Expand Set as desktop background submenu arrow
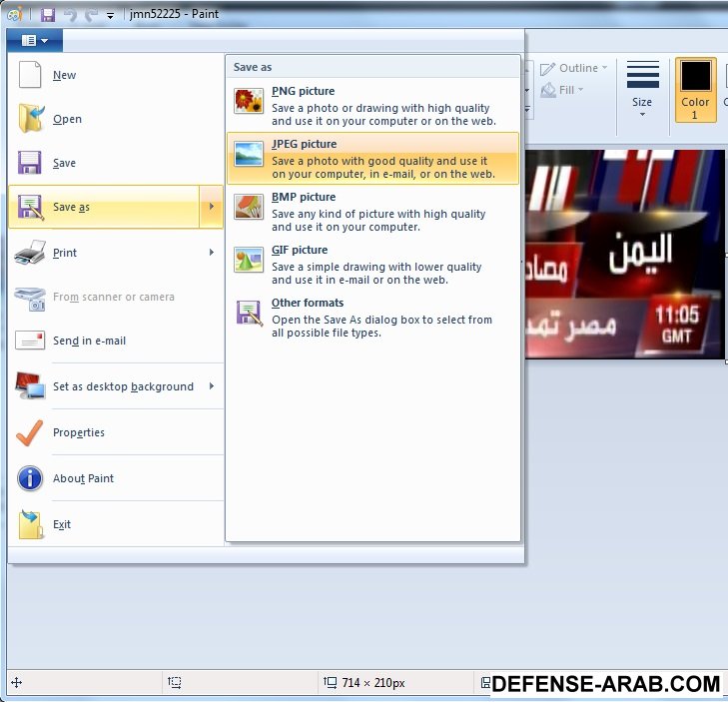This screenshot has width=728, height=702. [211, 386]
